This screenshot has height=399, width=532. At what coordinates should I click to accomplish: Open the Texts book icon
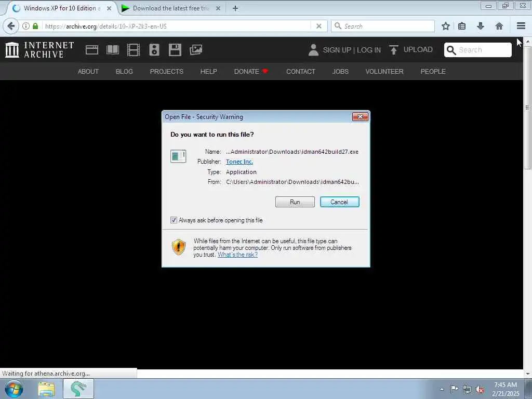113,50
